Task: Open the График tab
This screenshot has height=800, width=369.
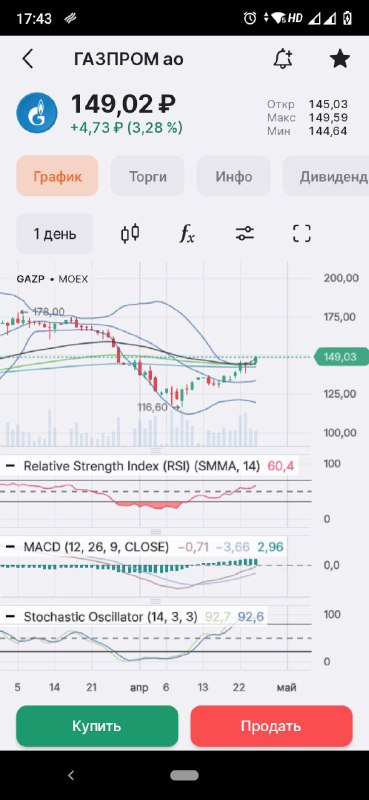Action: 57,177
